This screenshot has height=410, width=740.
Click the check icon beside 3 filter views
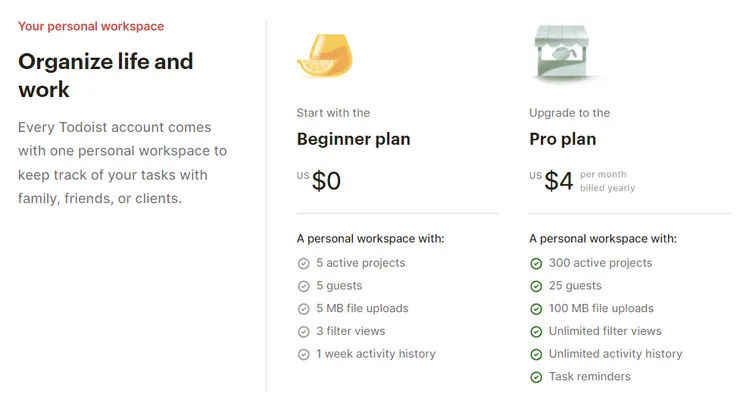pyautogui.click(x=304, y=332)
